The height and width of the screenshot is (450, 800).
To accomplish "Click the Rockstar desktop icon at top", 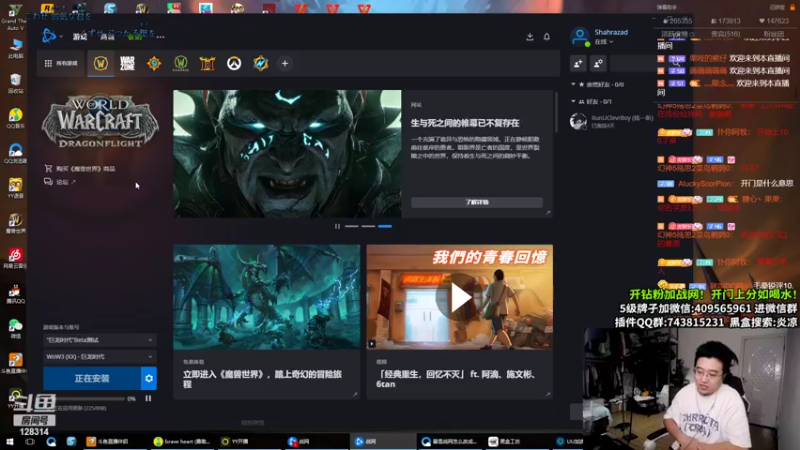I will pos(47,8).
